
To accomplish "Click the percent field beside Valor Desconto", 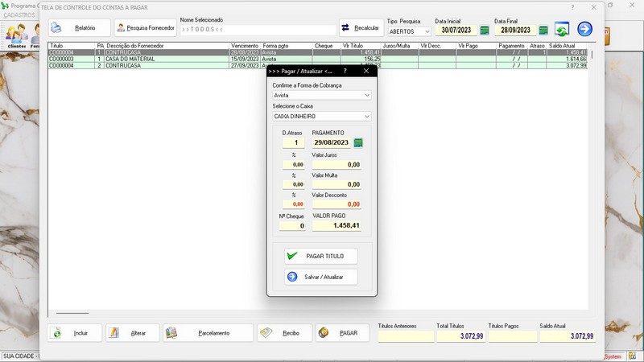I will coord(293,204).
